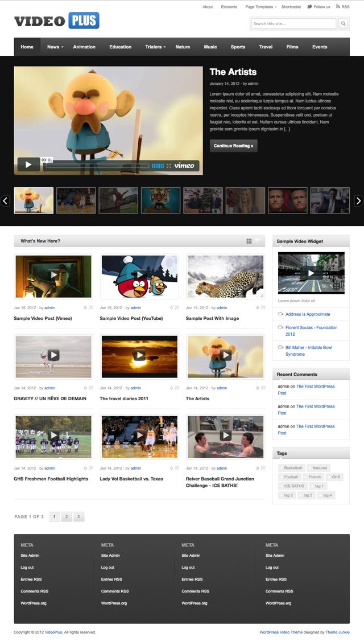The width and height of the screenshot is (364, 641).
Task: Click Continue Reading button
Action: tap(233, 146)
